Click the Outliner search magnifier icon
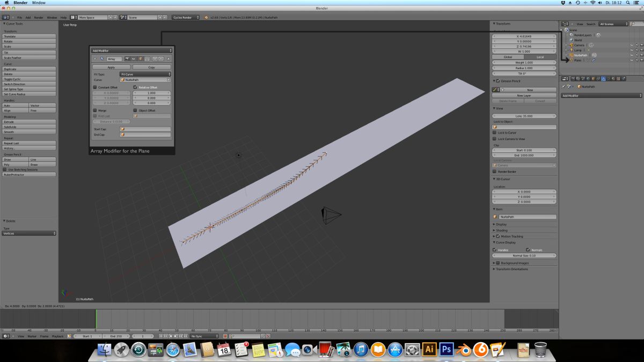Image resolution: width=644 pixels, height=362 pixels. pyautogui.click(x=633, y=24)
